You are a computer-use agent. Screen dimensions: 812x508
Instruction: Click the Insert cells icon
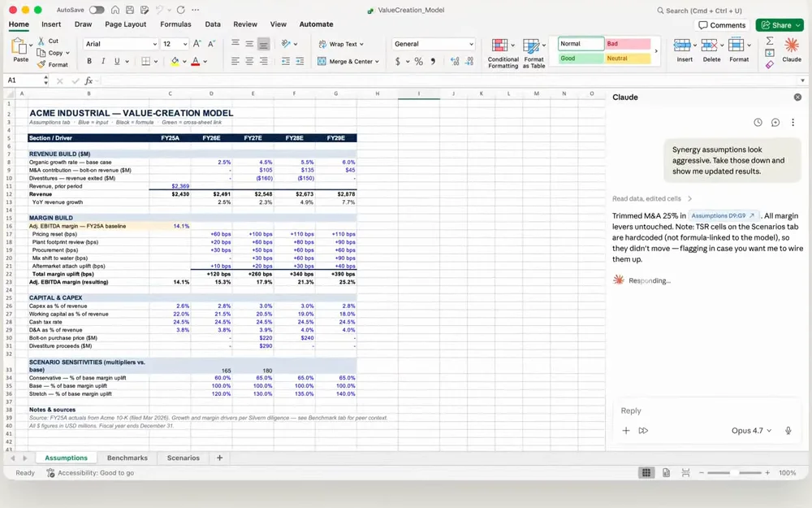point(682,46)
